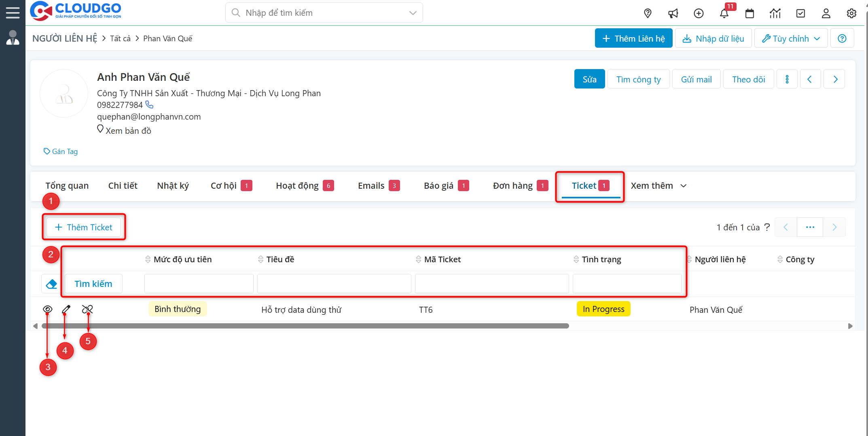View ticket TT6 with the eye icon
This screenshot has width=868, height=436.
47,310
